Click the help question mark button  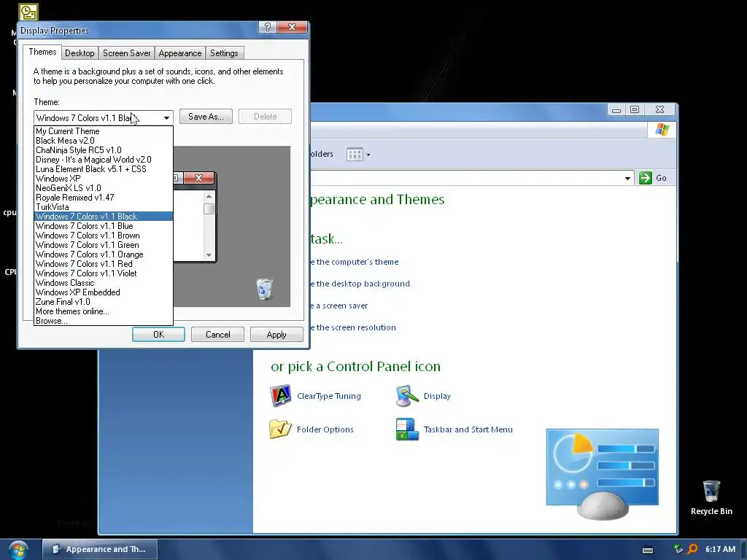click(267, 27)
